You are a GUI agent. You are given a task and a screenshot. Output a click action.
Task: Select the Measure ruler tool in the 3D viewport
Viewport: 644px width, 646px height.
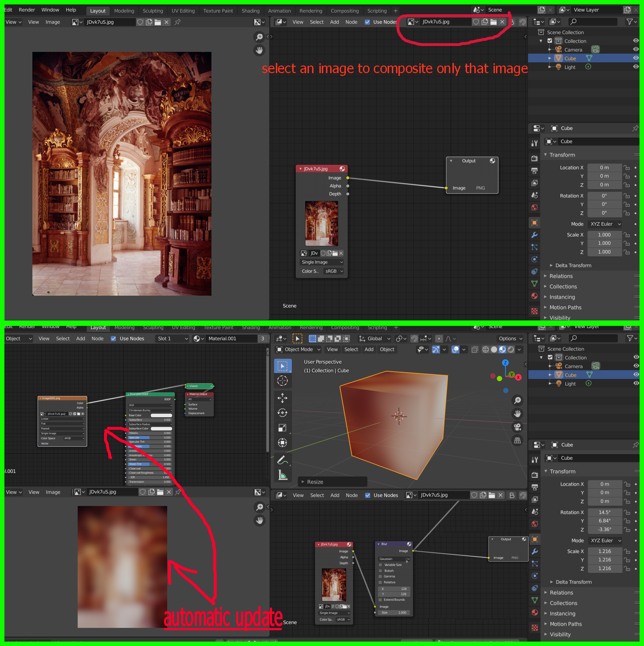tap(282, 475)
